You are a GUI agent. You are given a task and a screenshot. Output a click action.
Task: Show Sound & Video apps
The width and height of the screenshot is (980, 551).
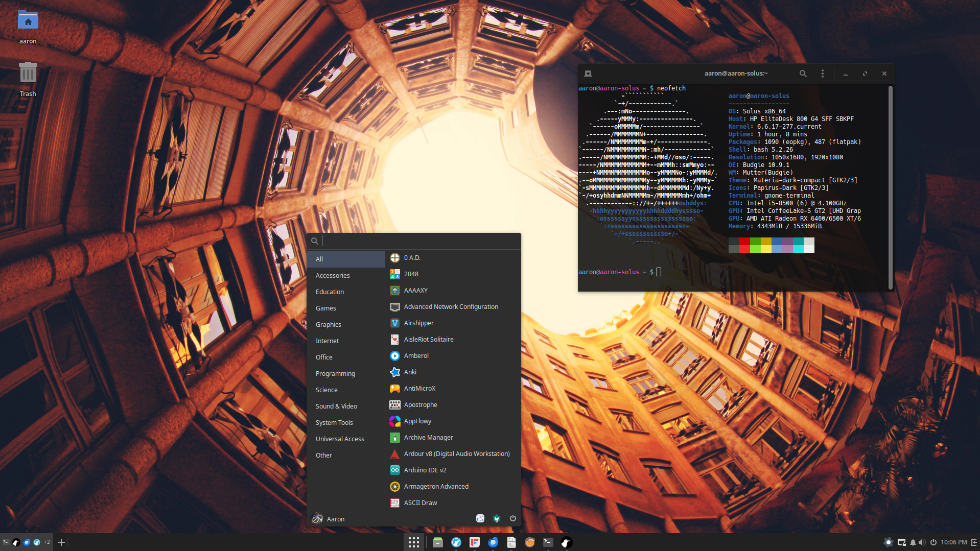point(346,406)
